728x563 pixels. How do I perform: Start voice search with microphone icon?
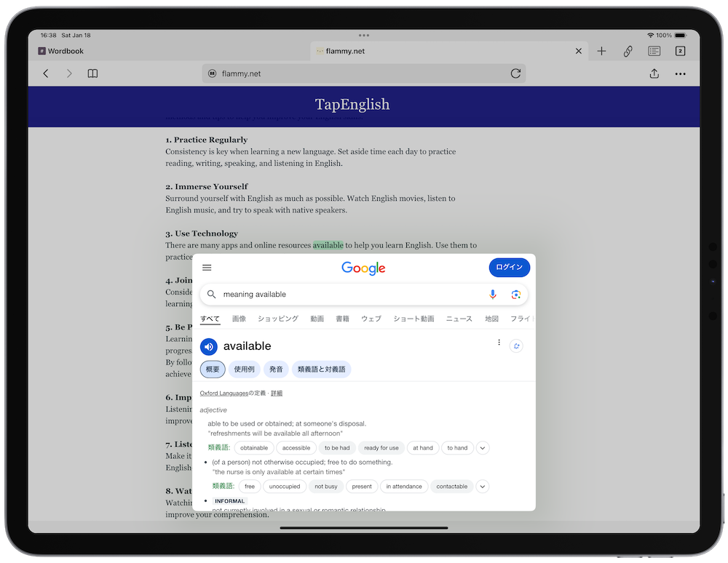click(x=493, y=295)
